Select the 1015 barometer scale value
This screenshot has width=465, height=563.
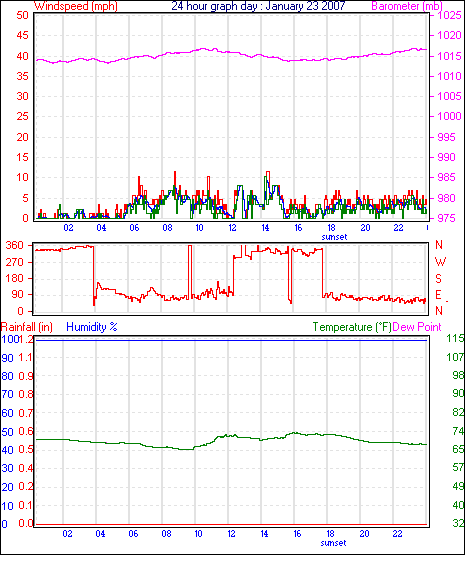tap(449, 56)
